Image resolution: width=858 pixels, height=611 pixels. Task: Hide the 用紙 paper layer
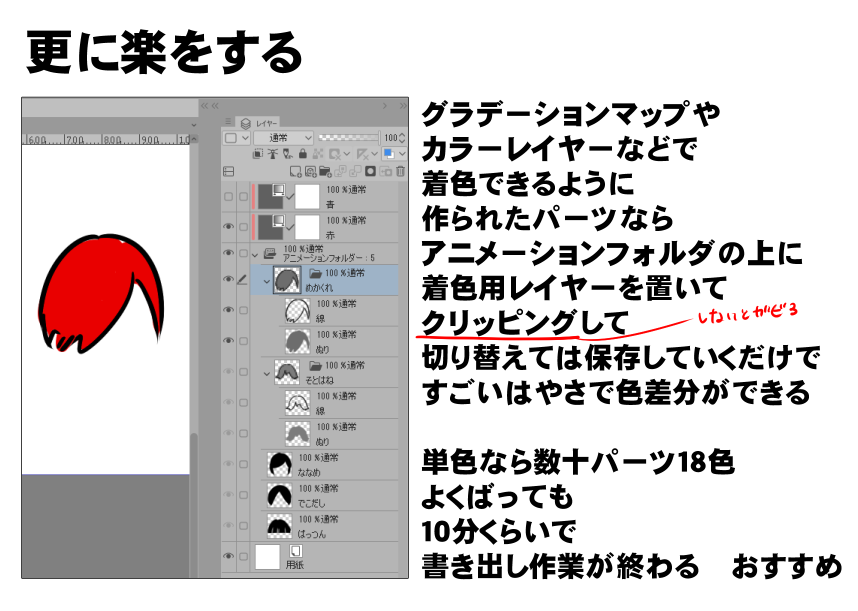[229, 556]
